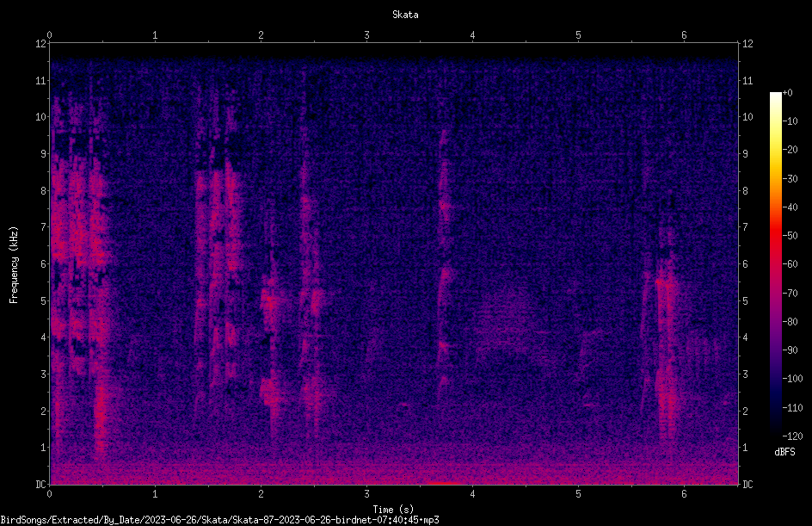Click "4" on the right frequency axis
812x526 pixels.
[745, 337]
